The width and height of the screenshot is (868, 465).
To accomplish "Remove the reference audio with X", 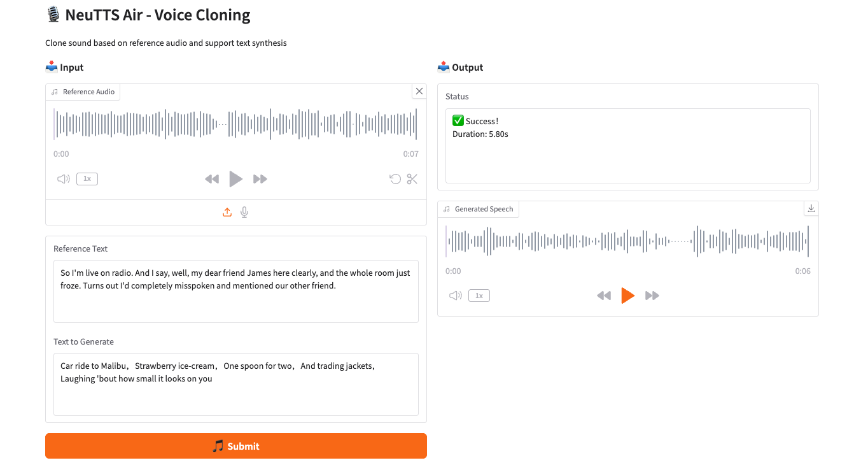I will (419, 91).
